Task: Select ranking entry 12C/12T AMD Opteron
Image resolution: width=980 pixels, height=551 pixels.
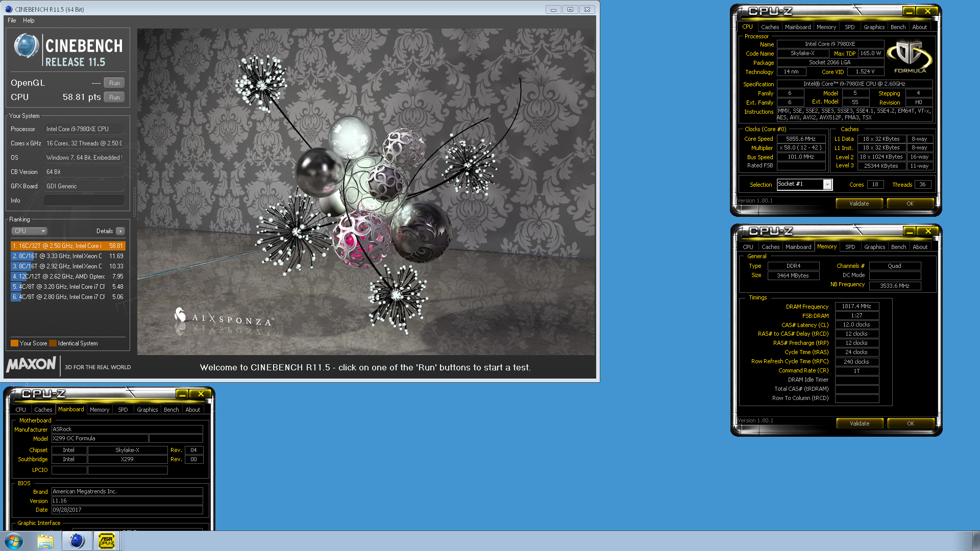Action: pos(68,277)
